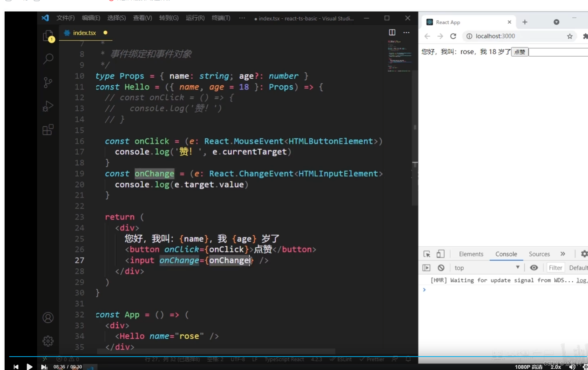Focus the text input next to 点赞

pyautogui.click(x=558, y=52)
